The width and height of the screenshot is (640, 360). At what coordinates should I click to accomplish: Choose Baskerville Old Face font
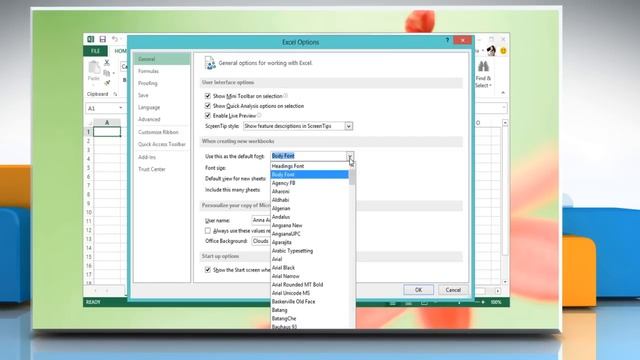pyautogui.click(x=310, y=302)
